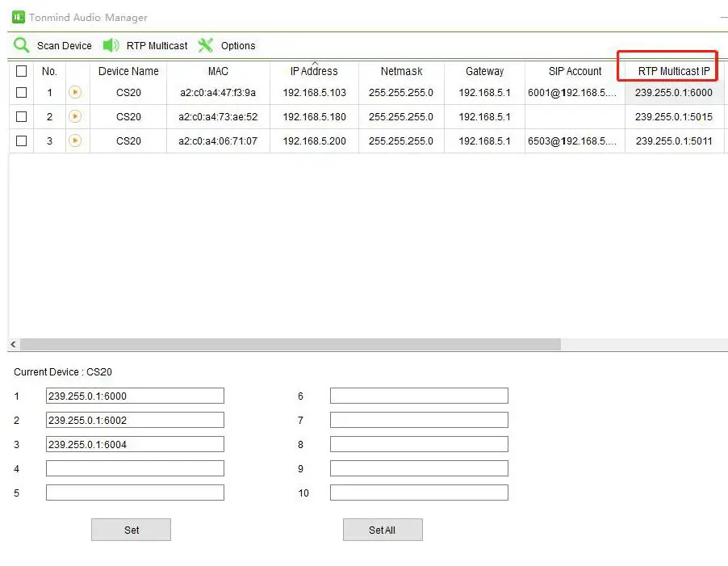
Task: Play audio on device 192.168.5.180
Action: 75,116
